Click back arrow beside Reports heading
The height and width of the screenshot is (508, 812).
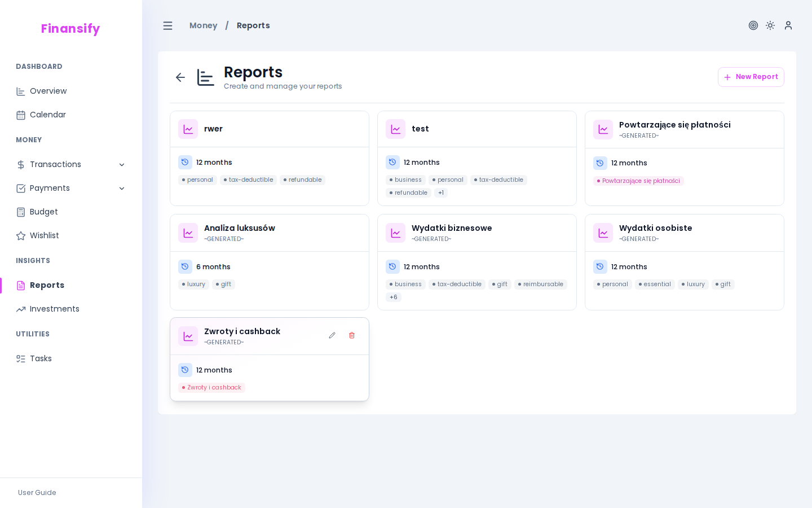[x=180, y=77]
